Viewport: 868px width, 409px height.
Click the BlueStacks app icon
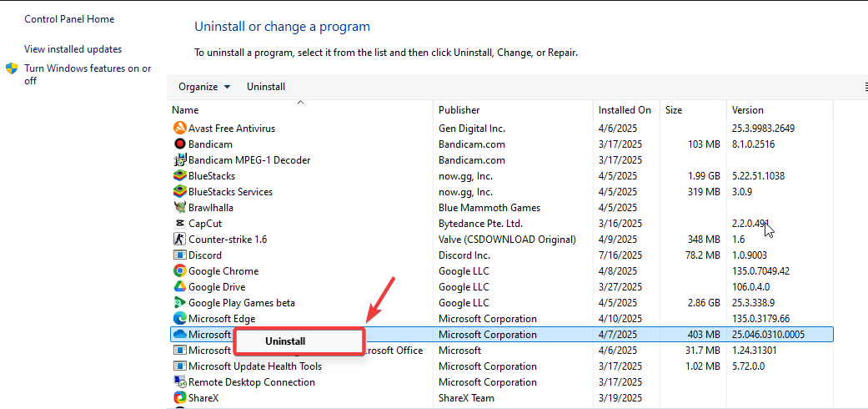[179, 176]
